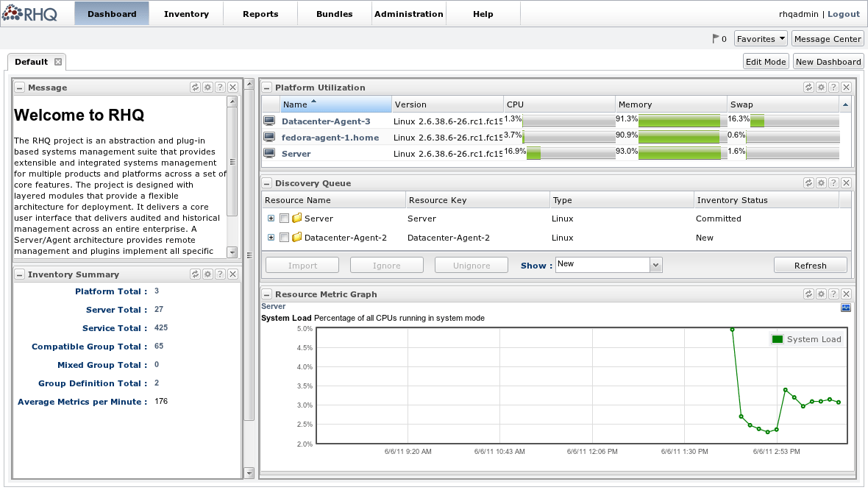The width and height of the screenshot is (868, 504).
Task: Refresh the Platform Utilization portlet via its icon
Action: [x=808, y=87]
